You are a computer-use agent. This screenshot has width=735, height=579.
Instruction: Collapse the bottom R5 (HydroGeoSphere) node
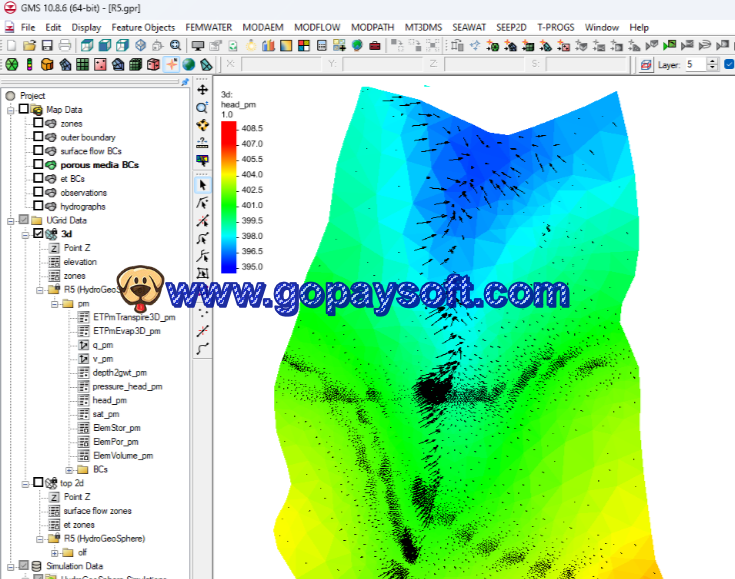coord(40,539)
